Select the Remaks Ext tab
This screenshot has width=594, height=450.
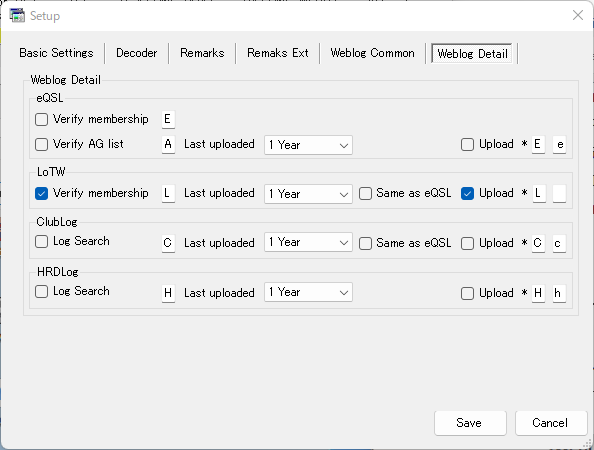point(278,53)
